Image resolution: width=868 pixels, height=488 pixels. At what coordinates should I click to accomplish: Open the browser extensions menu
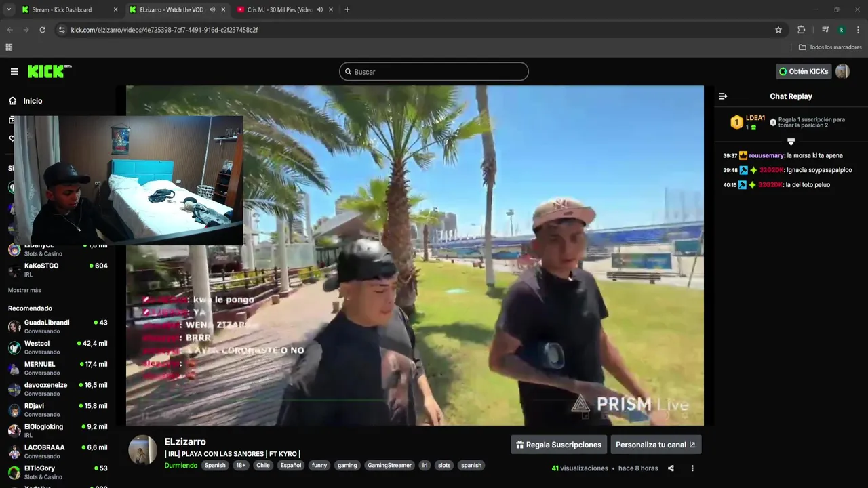point(801,30)
